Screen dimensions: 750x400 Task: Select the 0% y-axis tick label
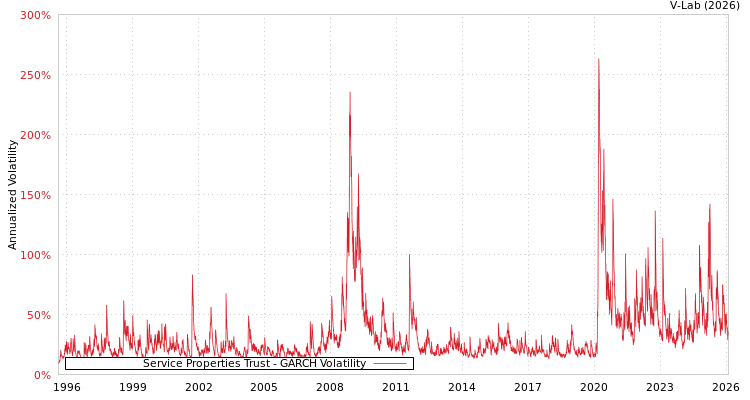tap(41, 375)
